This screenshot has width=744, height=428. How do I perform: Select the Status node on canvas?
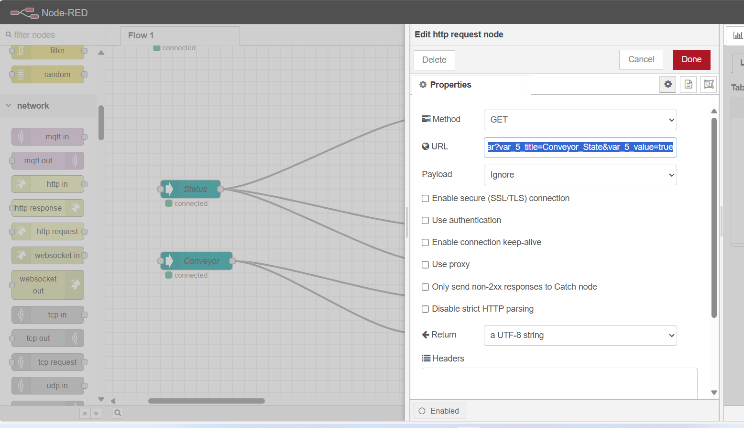tap(190, 189)
